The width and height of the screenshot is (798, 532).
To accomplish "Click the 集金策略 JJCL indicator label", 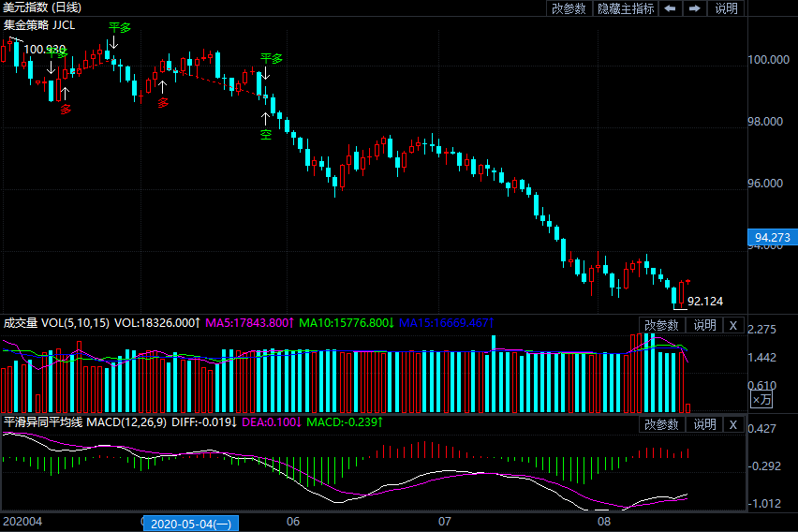I will [x=41, y=23].
